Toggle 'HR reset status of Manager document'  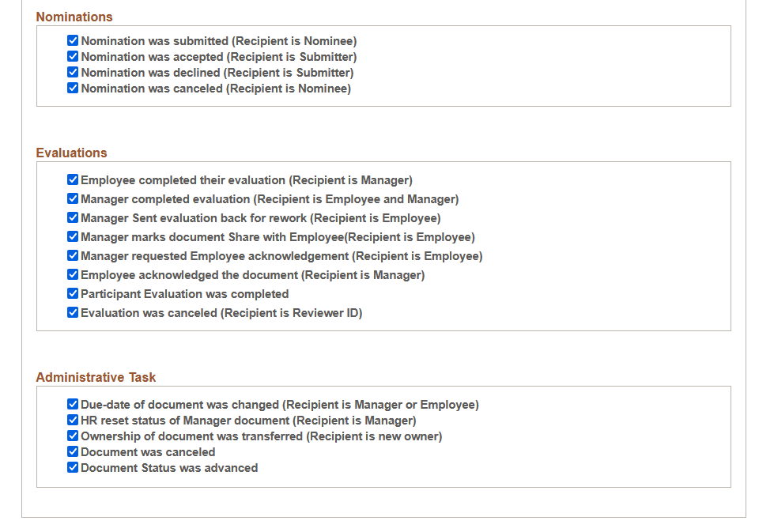click(73, 420)
